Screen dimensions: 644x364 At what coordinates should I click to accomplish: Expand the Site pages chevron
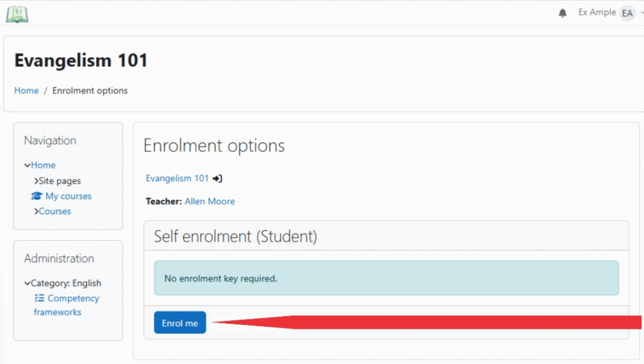pos(36,181)
